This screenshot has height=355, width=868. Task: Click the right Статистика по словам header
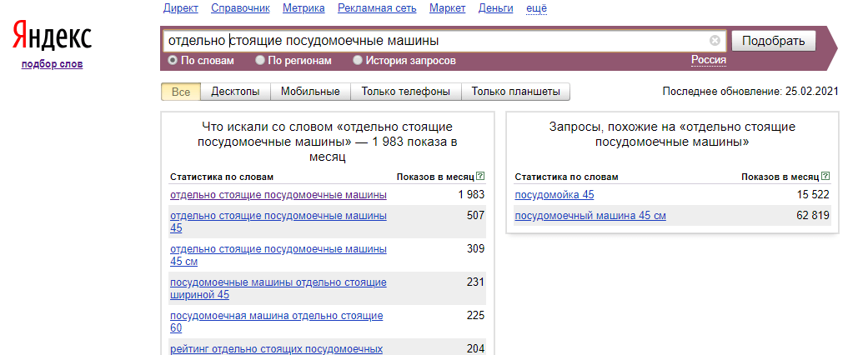(566, 177)
